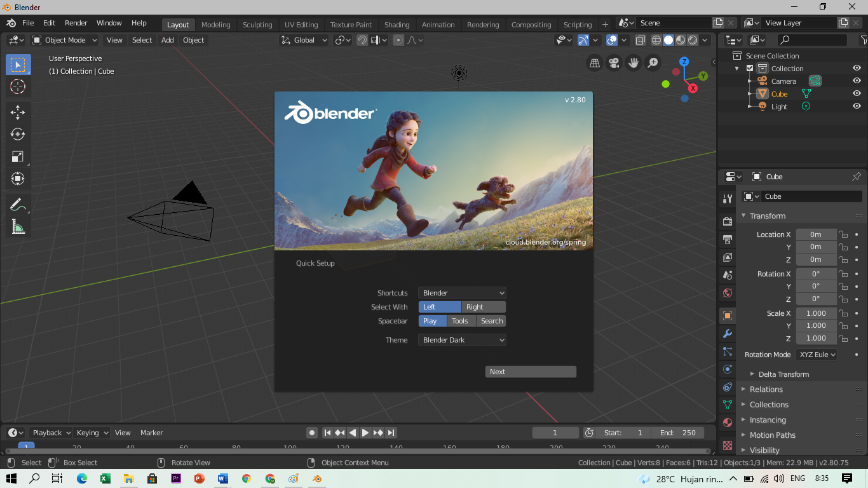Open World properties globe icon

click(728, 293)
